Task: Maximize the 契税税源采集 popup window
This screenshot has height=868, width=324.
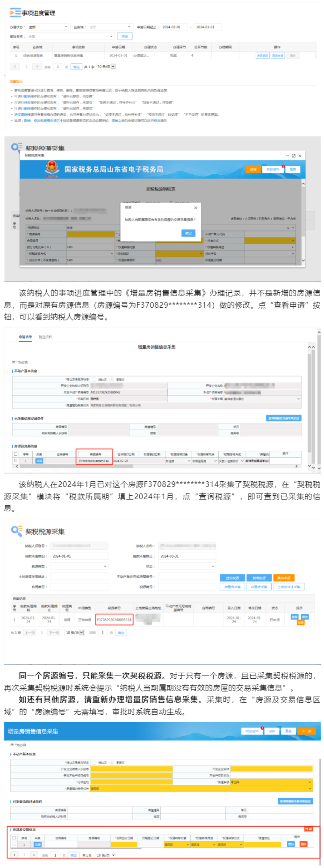Action: (294, 156)
